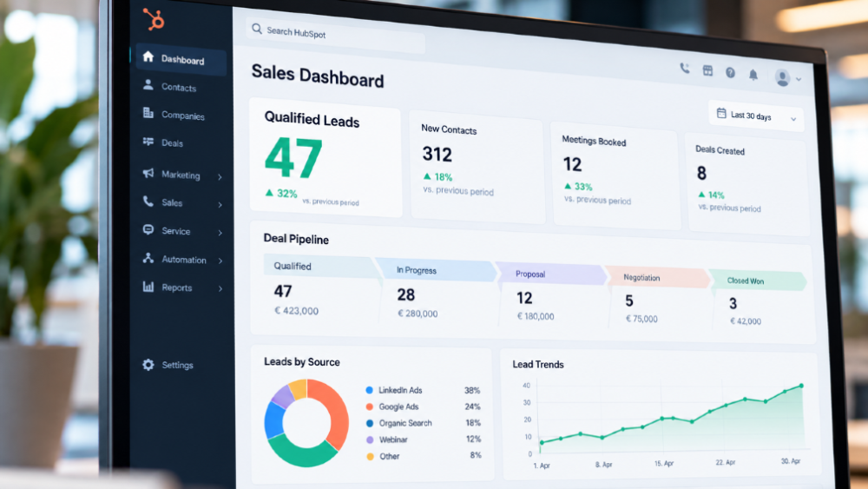Click the search magnifier icon
This screenshot has width=868, height=489.
[x=257, y=29]
